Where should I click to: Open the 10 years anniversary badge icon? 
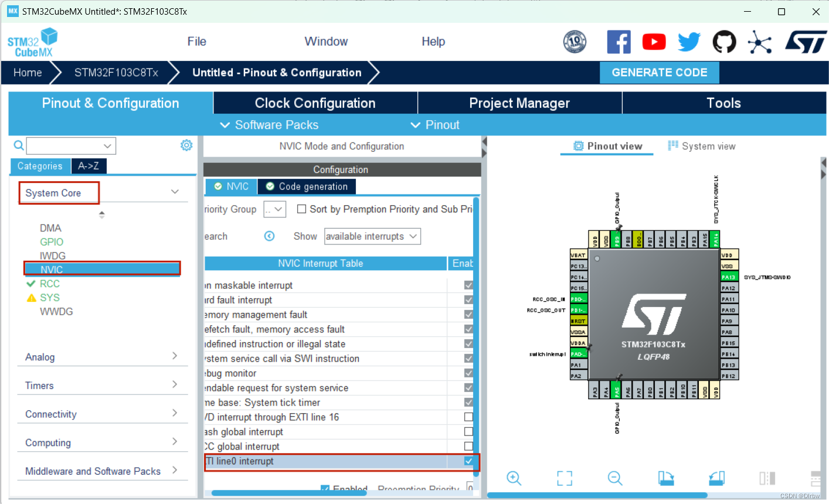(575, 42)
